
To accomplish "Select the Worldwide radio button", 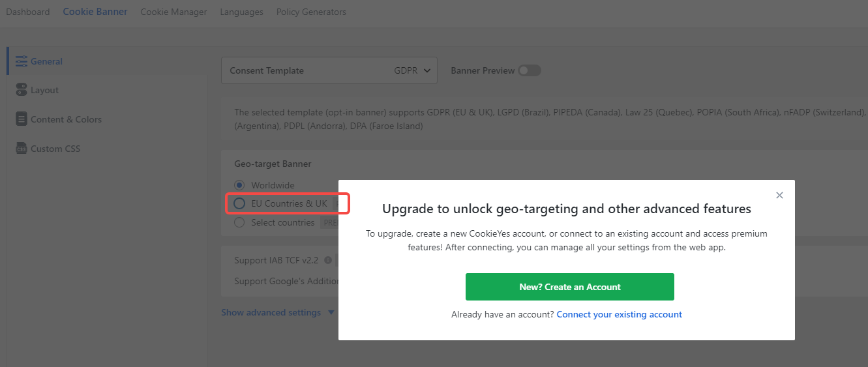I will coord(239,185).
